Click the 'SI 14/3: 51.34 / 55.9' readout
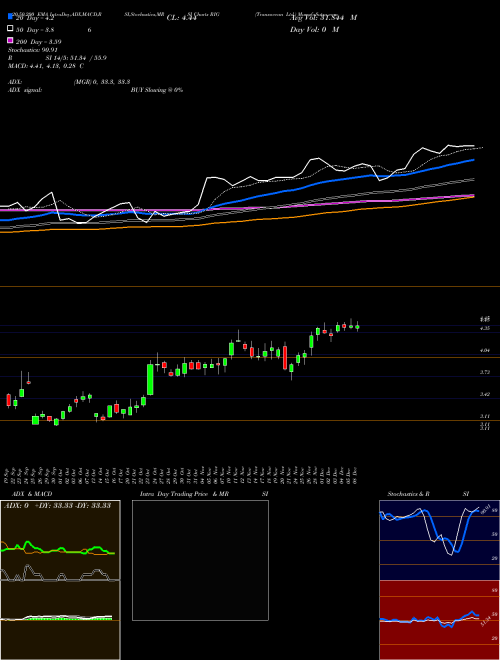This screenshot has height=660, width=500. (x=76, y=58)
